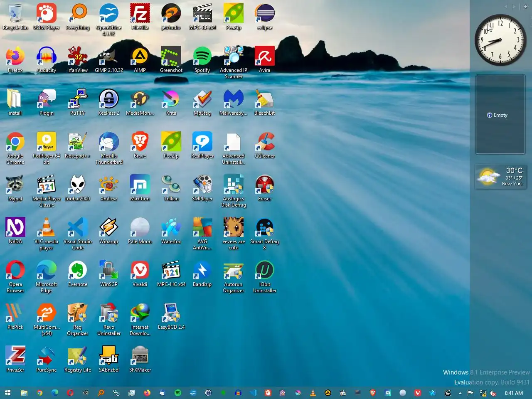
Task: Launch foobar2000 from the desktop
Action: click(78, 188)
